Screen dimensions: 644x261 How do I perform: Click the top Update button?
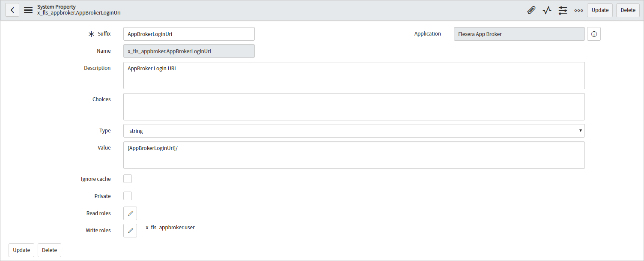point(599,10)
